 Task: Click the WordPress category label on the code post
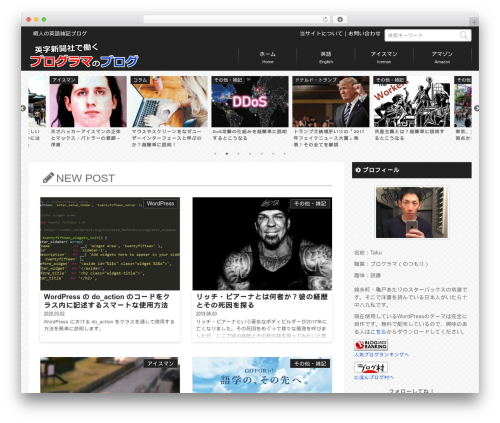point(161,203)
